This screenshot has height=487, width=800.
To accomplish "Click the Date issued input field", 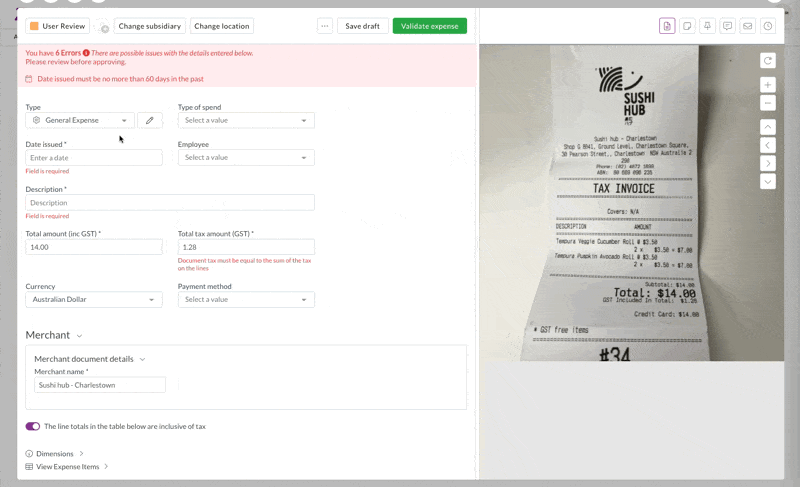I will click(94, 158).
